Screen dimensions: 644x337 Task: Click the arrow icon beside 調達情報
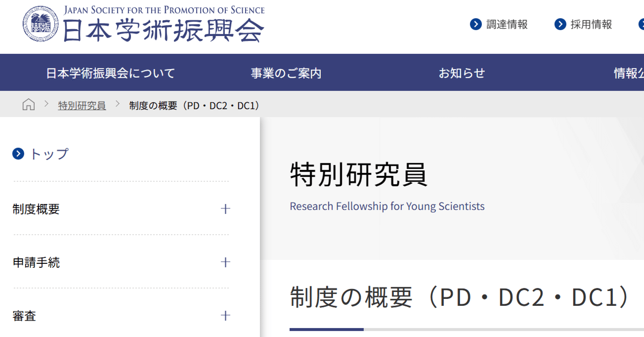click(475, 24)
